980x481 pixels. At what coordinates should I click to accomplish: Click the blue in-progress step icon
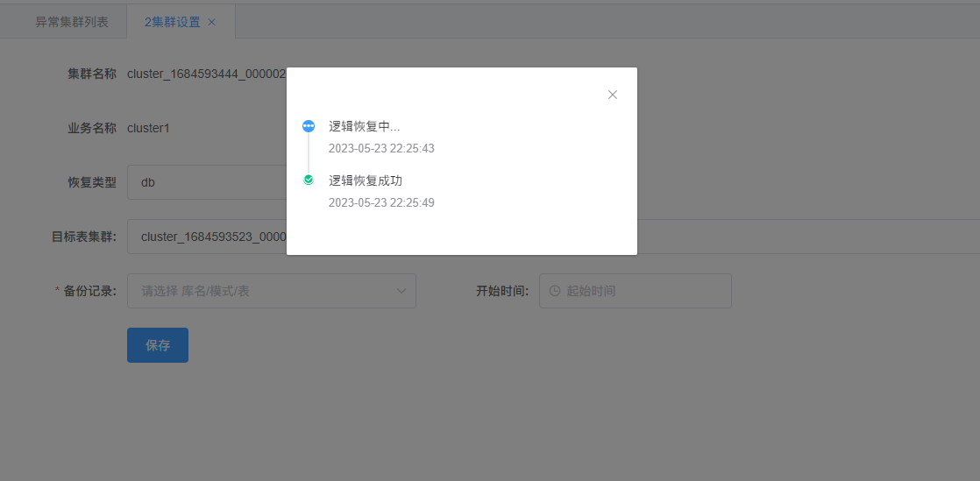309,126
